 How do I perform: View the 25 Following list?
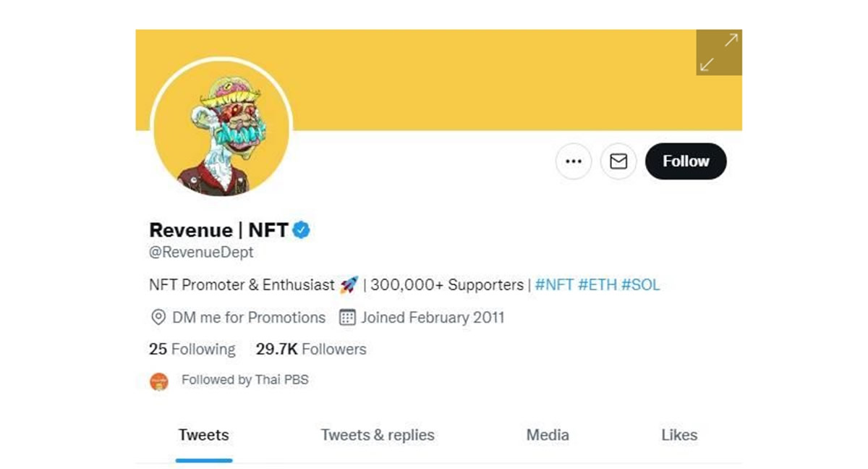click(x=192, y=350)
